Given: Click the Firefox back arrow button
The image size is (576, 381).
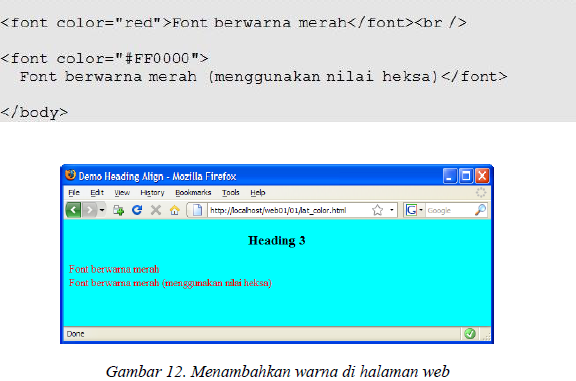Looking at the screenshot, I should pyautogui.click(x=73, y=210).
